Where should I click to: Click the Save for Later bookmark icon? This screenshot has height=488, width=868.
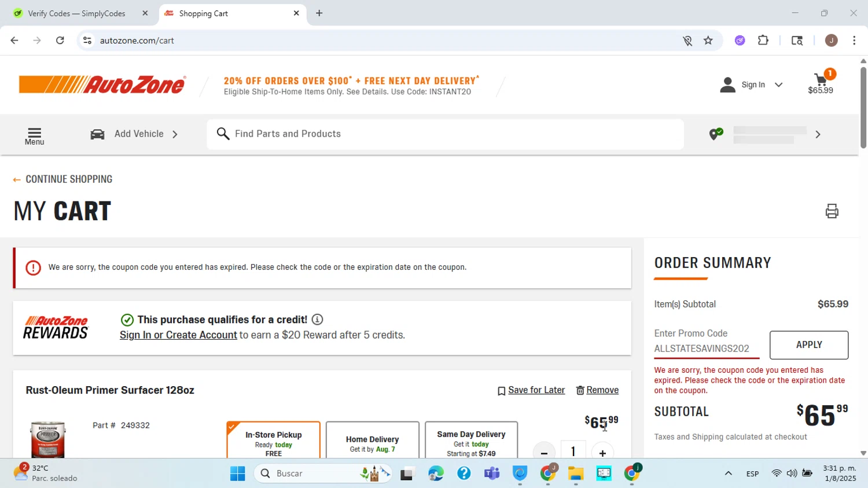(x=502, y=391)
